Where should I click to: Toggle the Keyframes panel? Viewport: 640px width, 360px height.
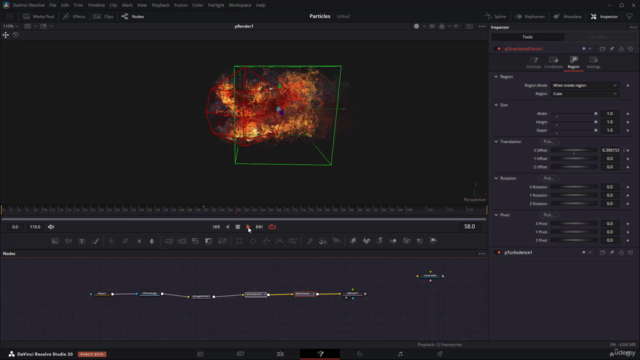530,17
